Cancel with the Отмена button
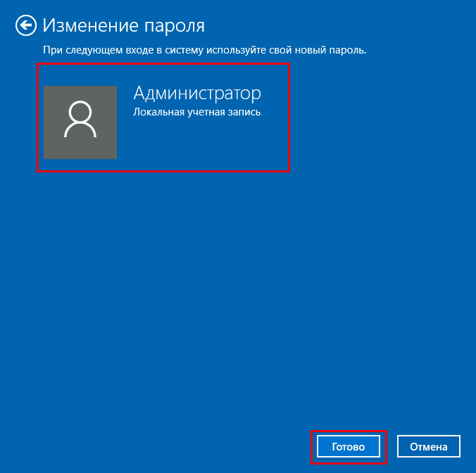476x473 pixels. tap(429, 446)
